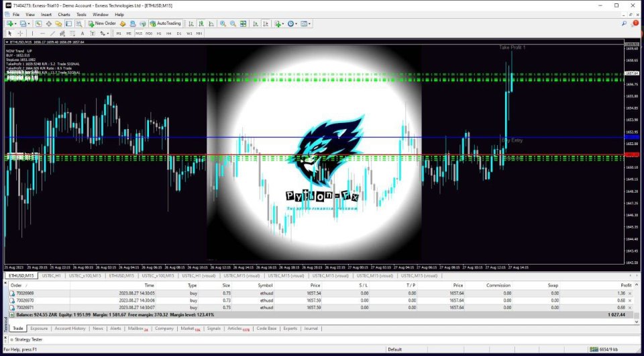Close order 70026969 with its X button

630,294
